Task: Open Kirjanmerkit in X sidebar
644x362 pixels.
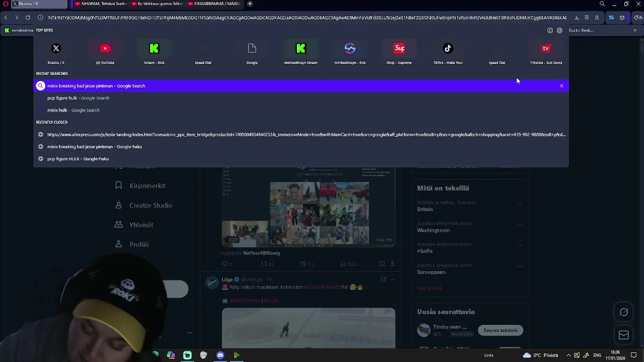Action: point(140,186)
